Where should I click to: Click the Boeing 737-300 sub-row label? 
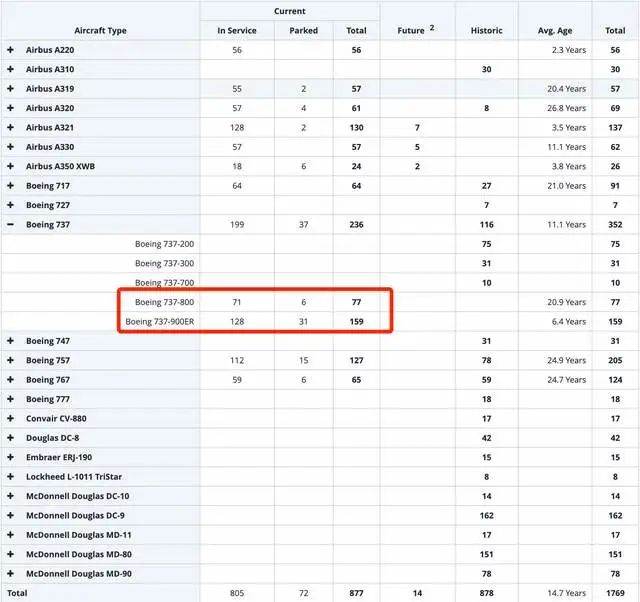[x=164, y=263]
